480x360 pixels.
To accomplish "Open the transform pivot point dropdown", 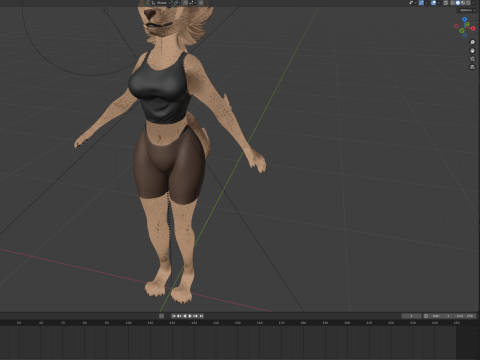I will tap(177, 3).
